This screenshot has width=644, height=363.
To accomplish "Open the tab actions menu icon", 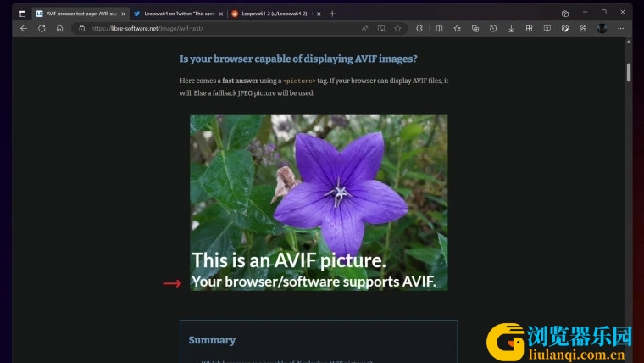I will [x=22, y=14].
